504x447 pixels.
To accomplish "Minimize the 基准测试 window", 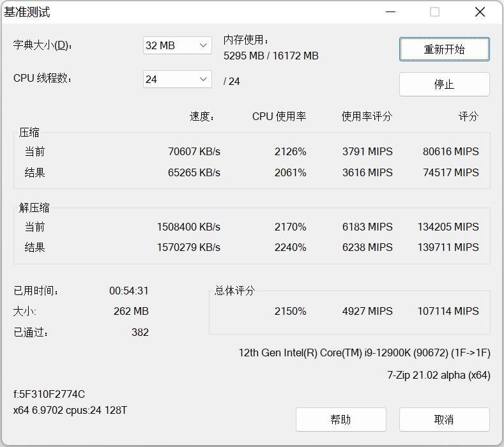I will 390,12.
